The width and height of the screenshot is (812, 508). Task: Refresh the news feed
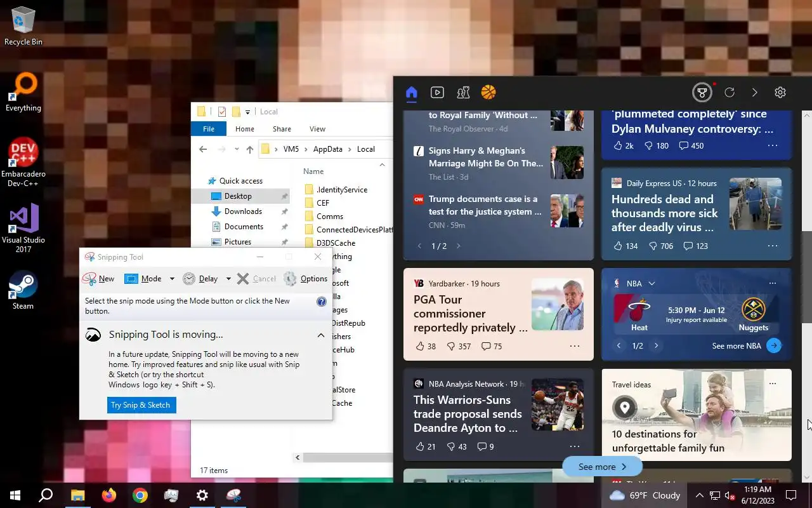tap(730, 93)
